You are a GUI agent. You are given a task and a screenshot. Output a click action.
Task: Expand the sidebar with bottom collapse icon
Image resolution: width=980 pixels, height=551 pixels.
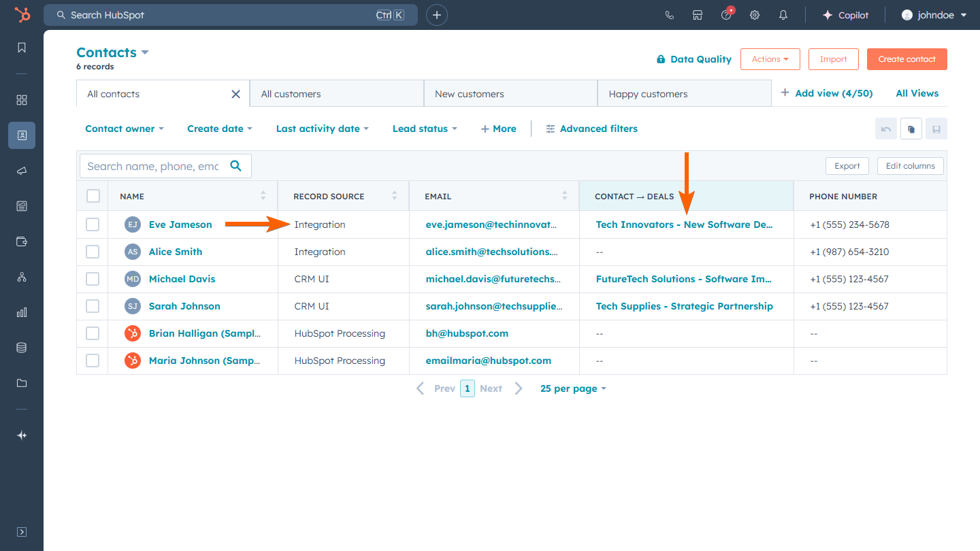click(22, 532)
